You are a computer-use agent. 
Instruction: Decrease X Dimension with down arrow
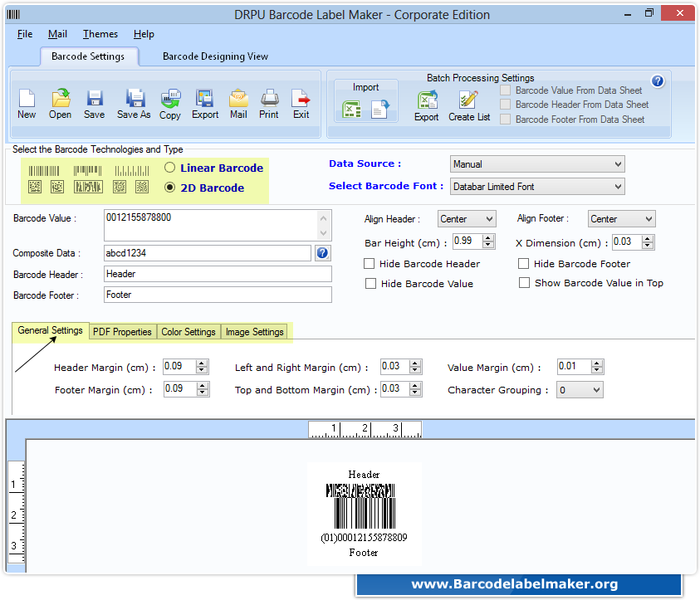[x=648, y=246]
